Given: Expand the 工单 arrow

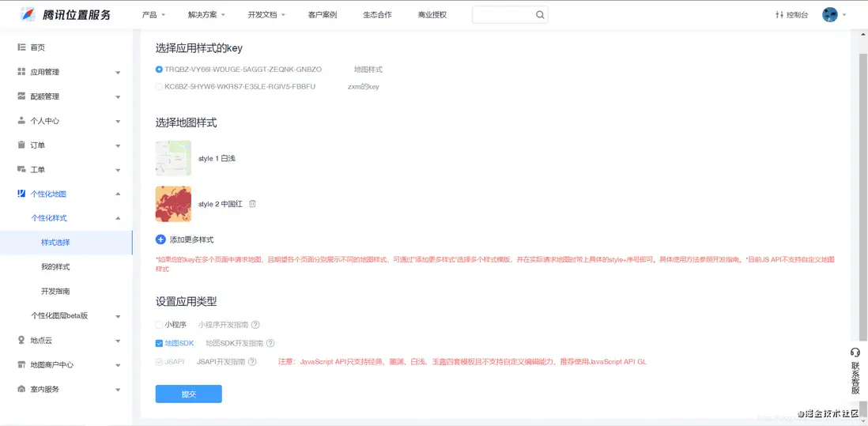Looking at the screenshot, I should [x=118, y=170].
